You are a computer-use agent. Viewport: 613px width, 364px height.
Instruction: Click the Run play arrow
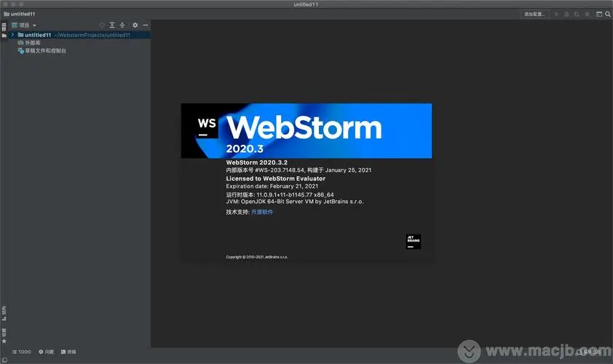556,14
